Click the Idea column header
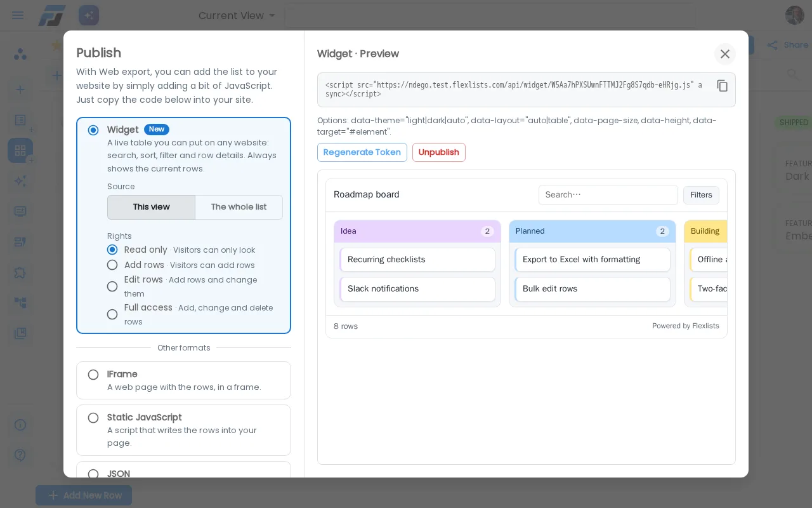The height and width of the screenshot is (508, 812). pos(417,231)
